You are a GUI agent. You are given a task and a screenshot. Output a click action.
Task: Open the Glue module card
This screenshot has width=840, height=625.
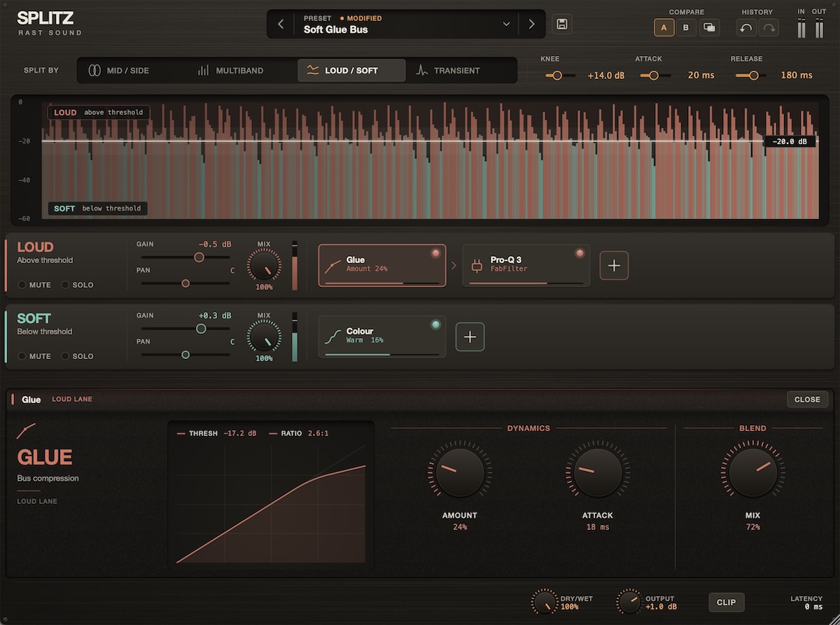[382, 265]
